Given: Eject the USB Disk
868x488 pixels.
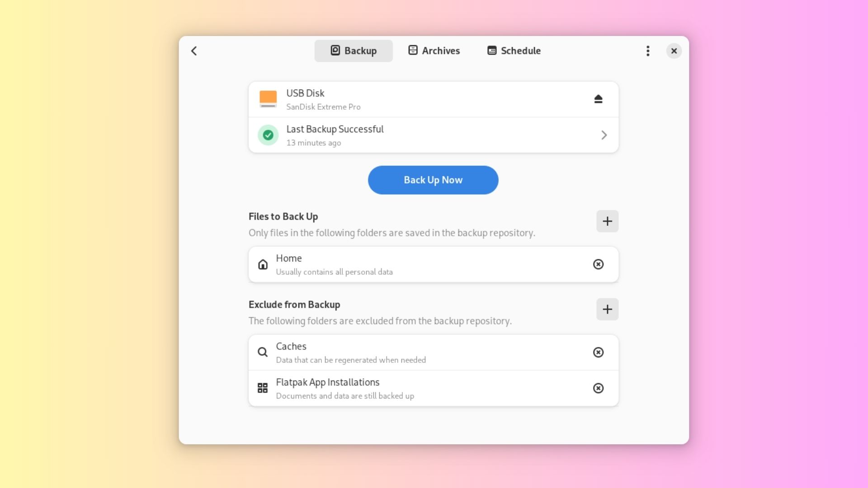Looking at the screenshot, I should [x=598, y=99].
